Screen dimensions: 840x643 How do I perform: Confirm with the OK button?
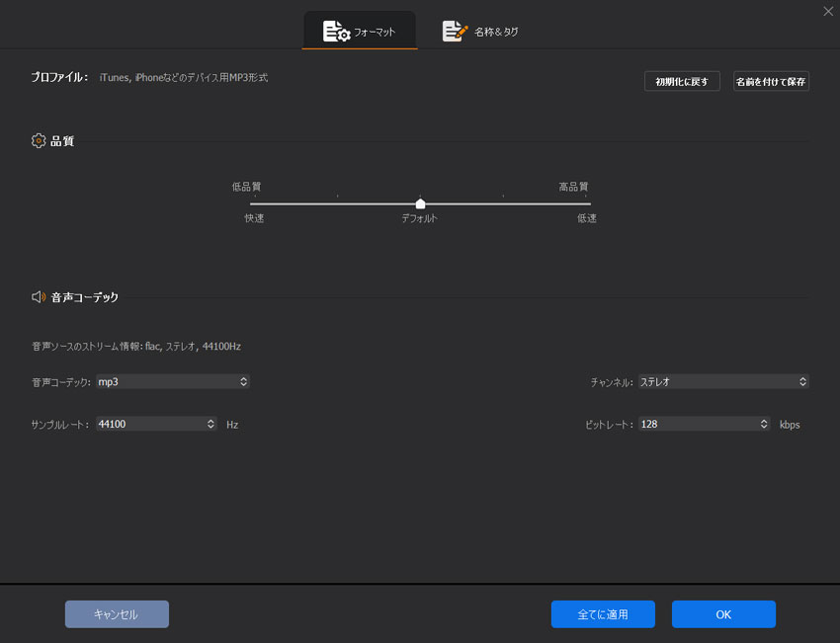723,613
